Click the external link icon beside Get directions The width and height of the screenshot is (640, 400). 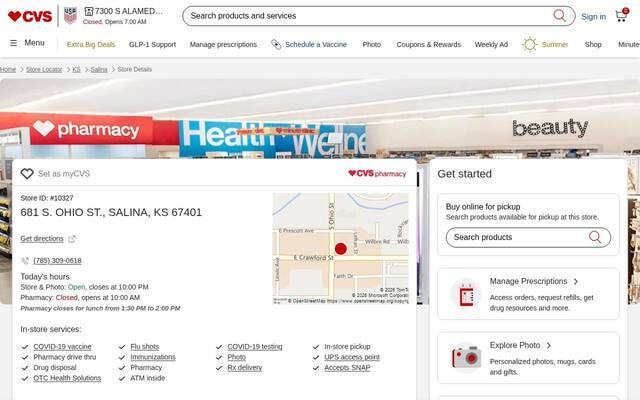tap(72, 239)
